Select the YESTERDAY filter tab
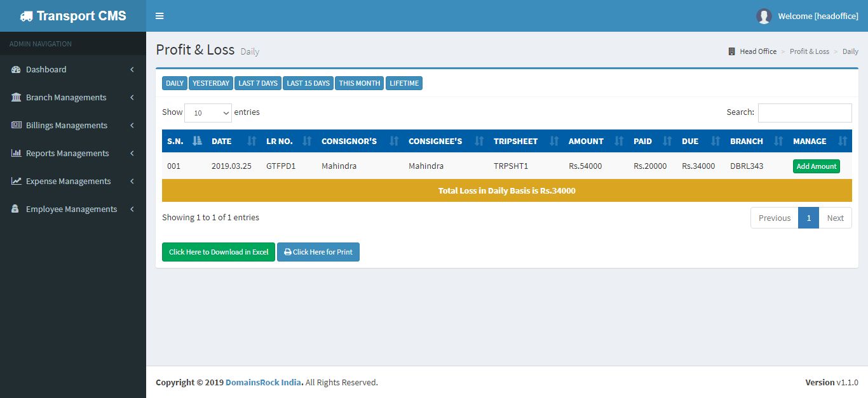 point(211,83)
